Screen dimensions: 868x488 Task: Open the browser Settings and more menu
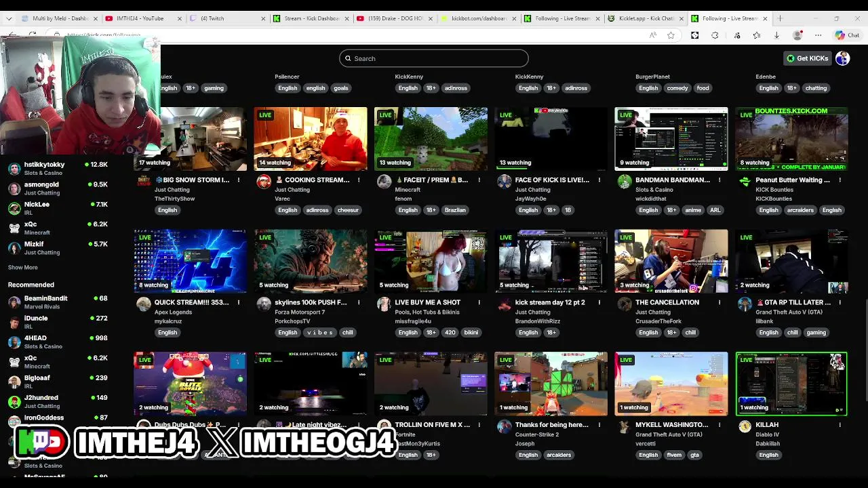coord(818,35)
